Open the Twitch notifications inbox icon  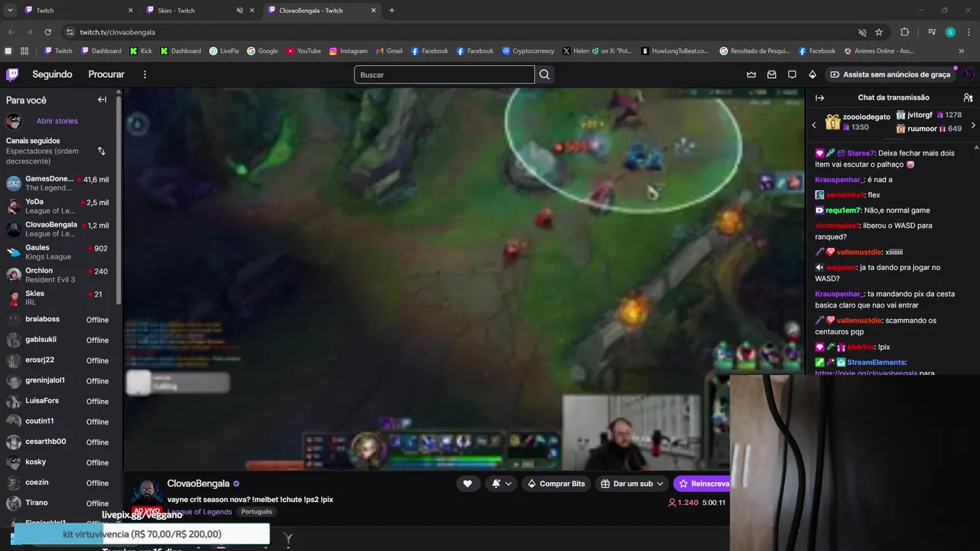click(x=772, y=74)
